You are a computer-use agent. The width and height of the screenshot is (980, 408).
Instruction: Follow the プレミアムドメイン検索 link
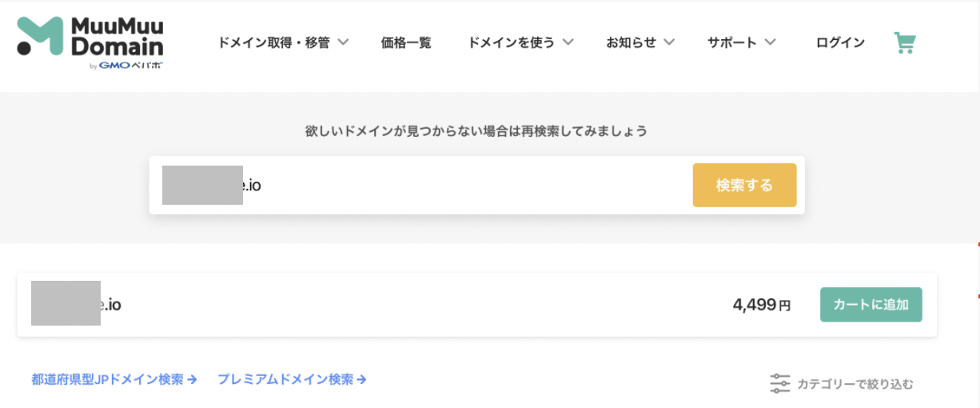pyautogui.click(x=285, y=380)
